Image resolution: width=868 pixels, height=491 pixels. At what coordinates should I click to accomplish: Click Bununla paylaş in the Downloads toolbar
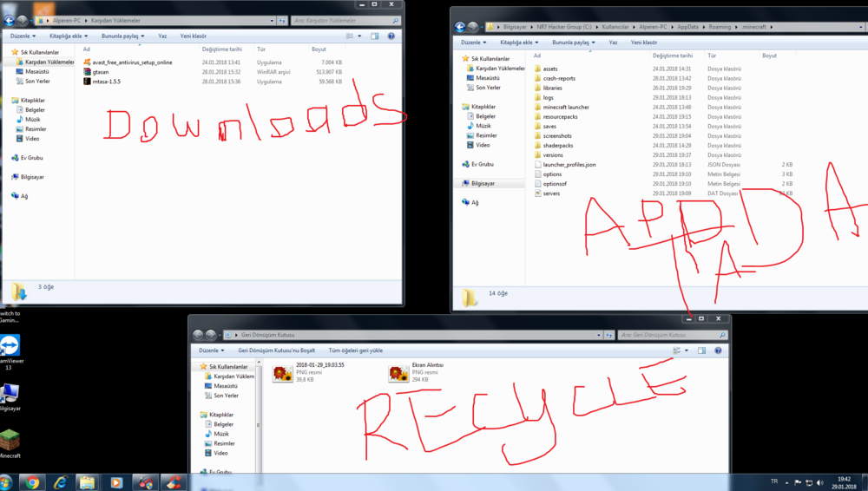(x=123, y=36)
